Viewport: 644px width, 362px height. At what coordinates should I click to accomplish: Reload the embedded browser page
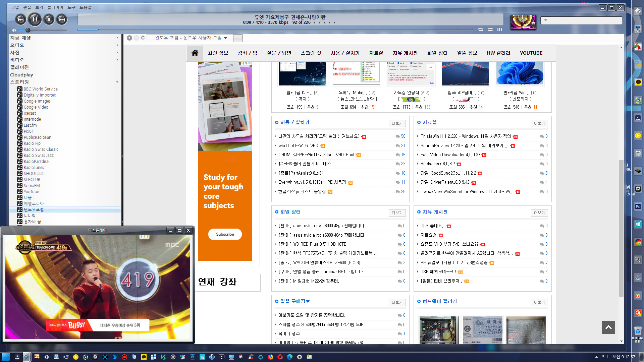143,38
